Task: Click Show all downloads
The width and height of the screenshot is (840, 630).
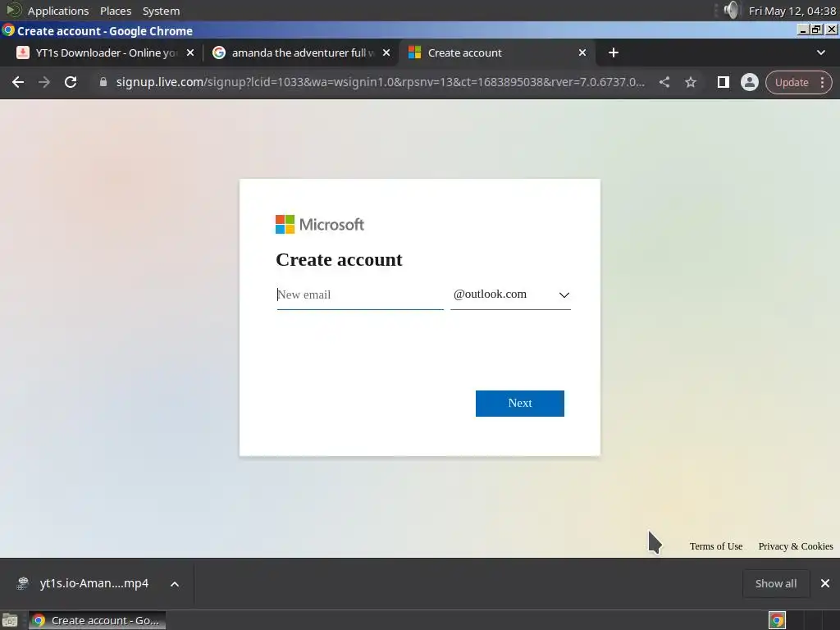Action: pyautogui.click(x=776, y=583)
